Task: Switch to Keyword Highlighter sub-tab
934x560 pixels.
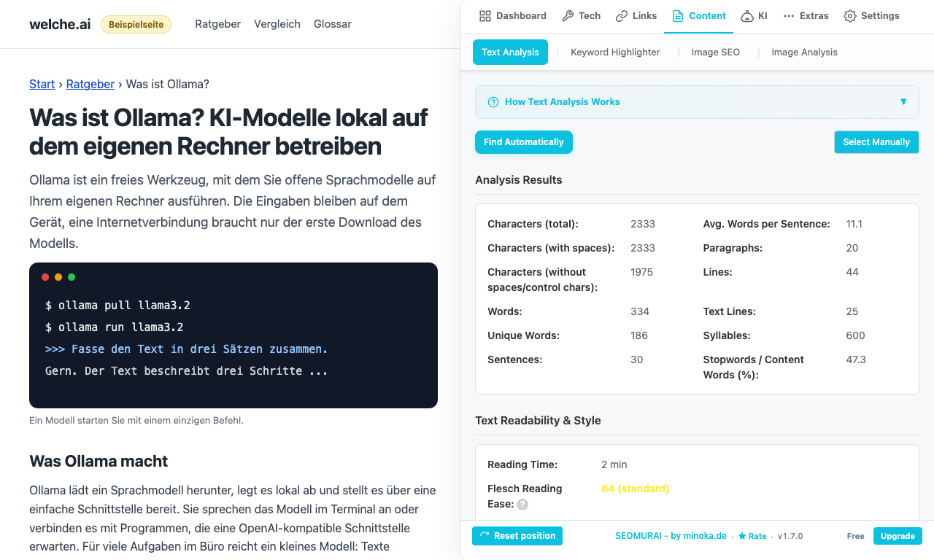Action: (x=615, y=52)
